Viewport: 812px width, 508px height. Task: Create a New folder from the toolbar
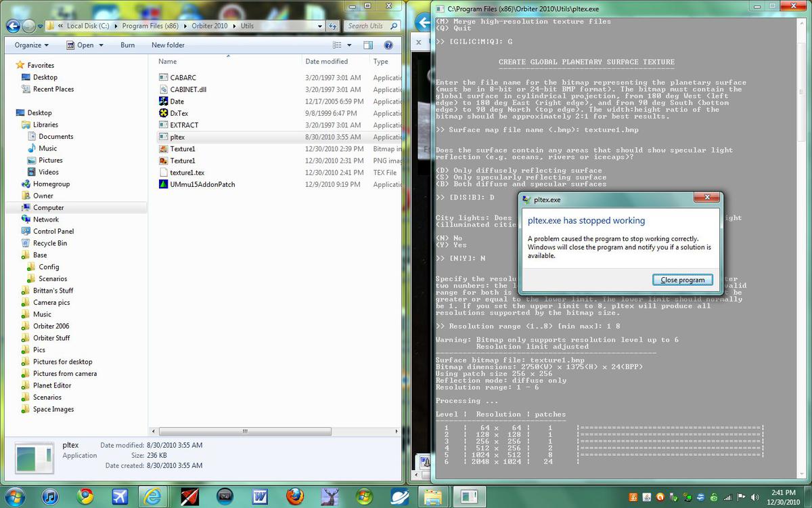tap(168, 45)
